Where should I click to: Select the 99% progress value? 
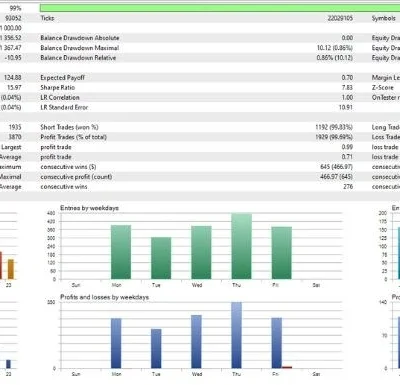[x=15, y=8]
